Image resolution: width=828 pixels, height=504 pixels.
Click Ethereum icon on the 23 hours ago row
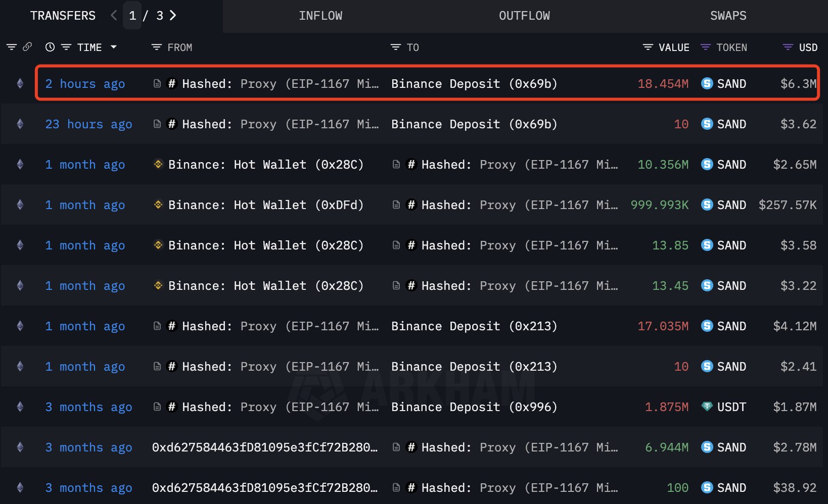20,124
